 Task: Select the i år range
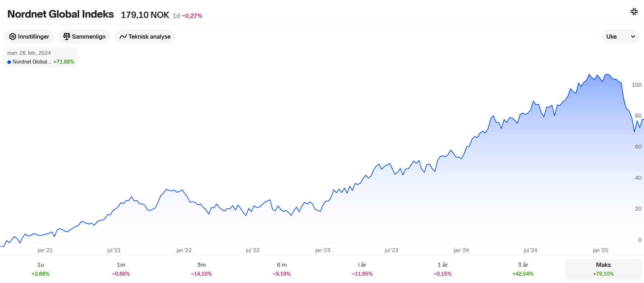click(362, 269)
